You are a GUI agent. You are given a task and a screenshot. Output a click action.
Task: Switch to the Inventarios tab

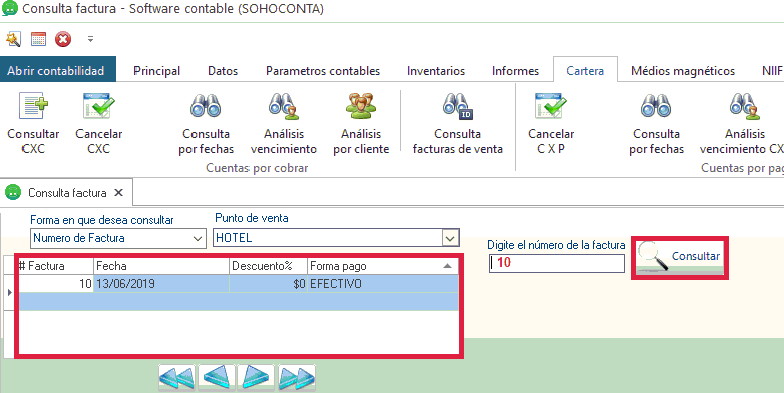pyautogui.click(x=436, y=70)
